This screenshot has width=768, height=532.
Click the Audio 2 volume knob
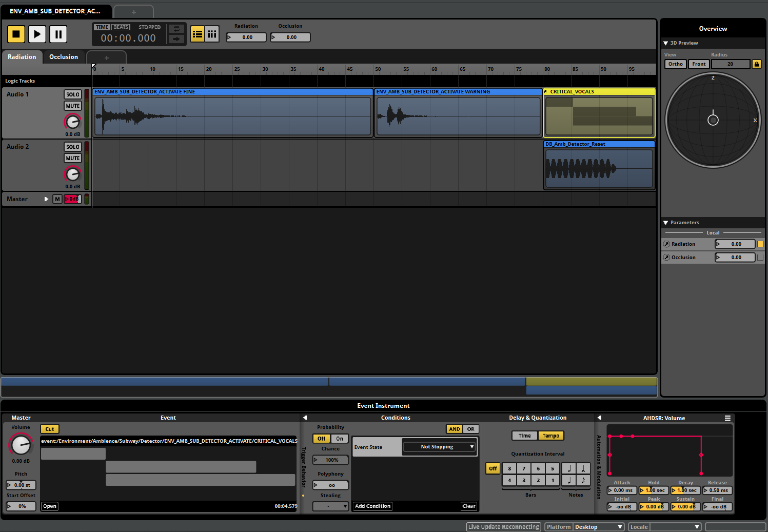click(73, 174)
